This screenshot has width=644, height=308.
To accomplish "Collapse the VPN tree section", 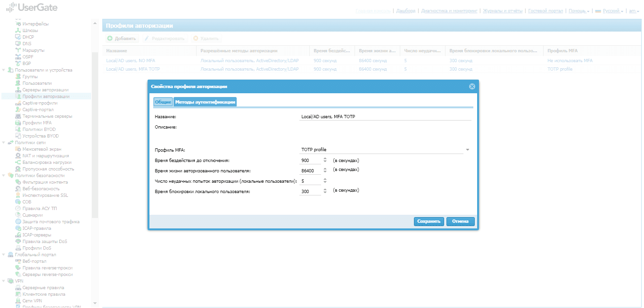I will coord(4,281).
